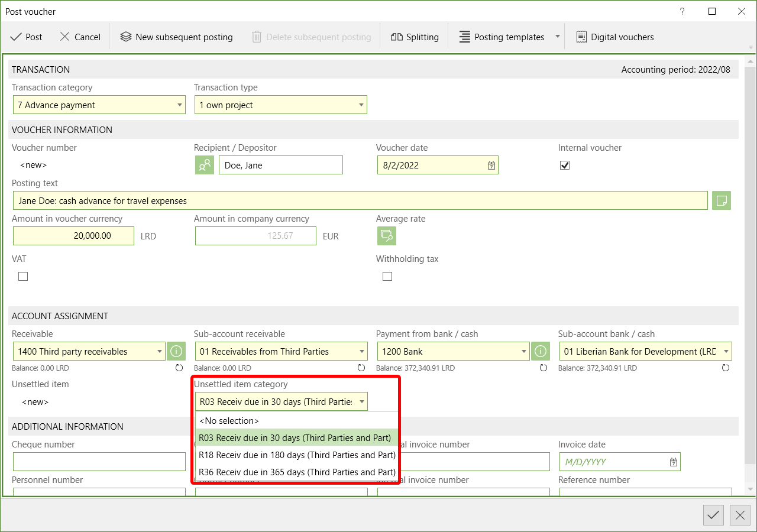Open the Average rate lookup icon
The width and height of the screenshot is (757, 532).
coord(387,236)
